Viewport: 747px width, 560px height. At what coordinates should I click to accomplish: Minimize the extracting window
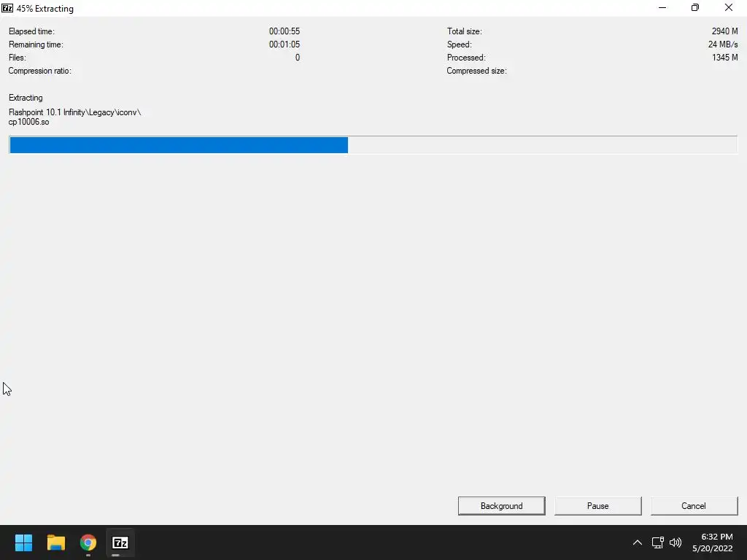(662, 7)
